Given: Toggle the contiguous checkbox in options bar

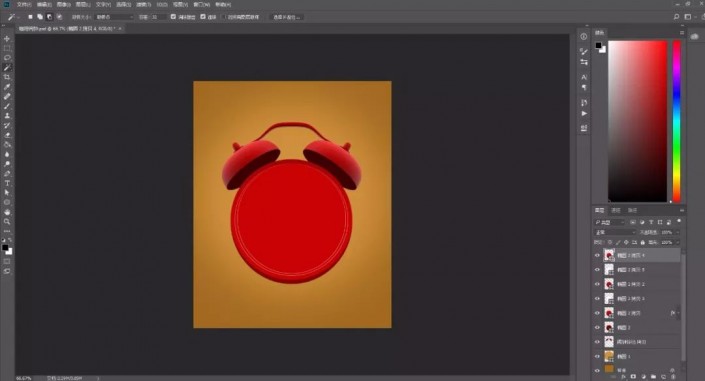Looking at the screenshot, I should click(x=203, y=17).
